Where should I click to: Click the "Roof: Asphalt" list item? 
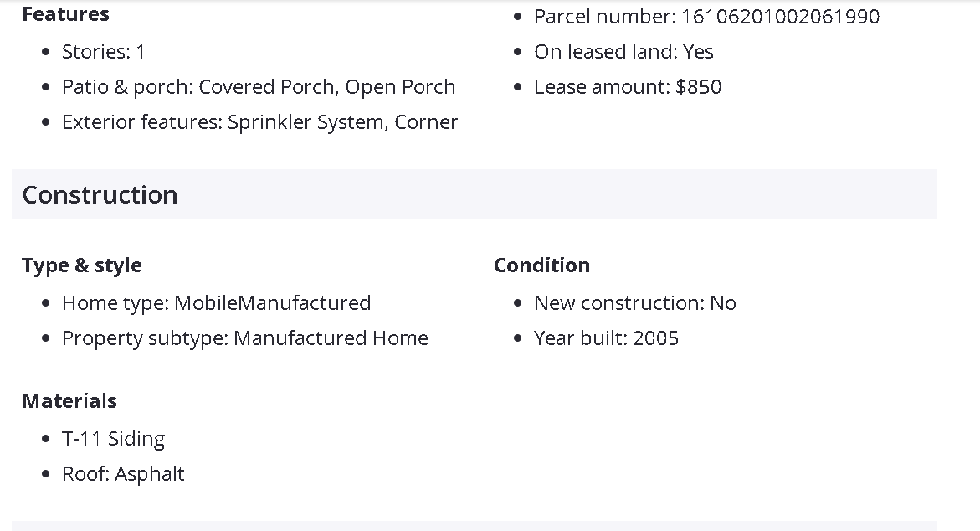pyautogui.click(x=123, y=474)
